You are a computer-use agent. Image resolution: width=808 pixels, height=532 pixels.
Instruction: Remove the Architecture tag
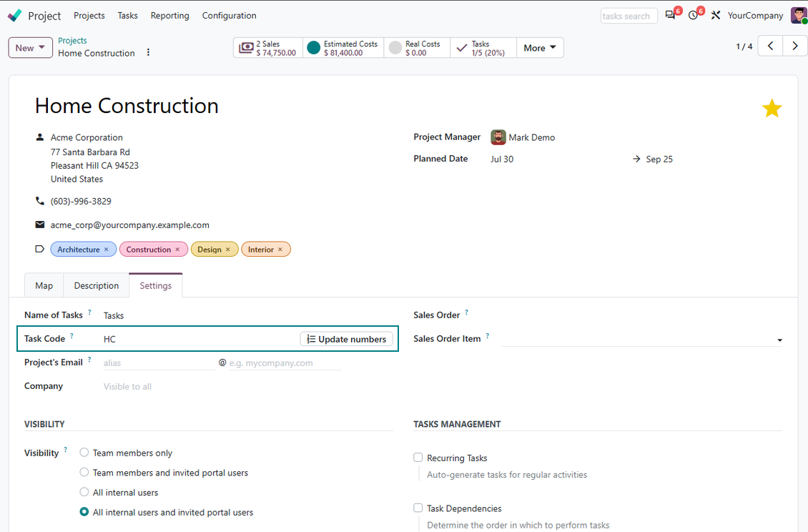107,250
